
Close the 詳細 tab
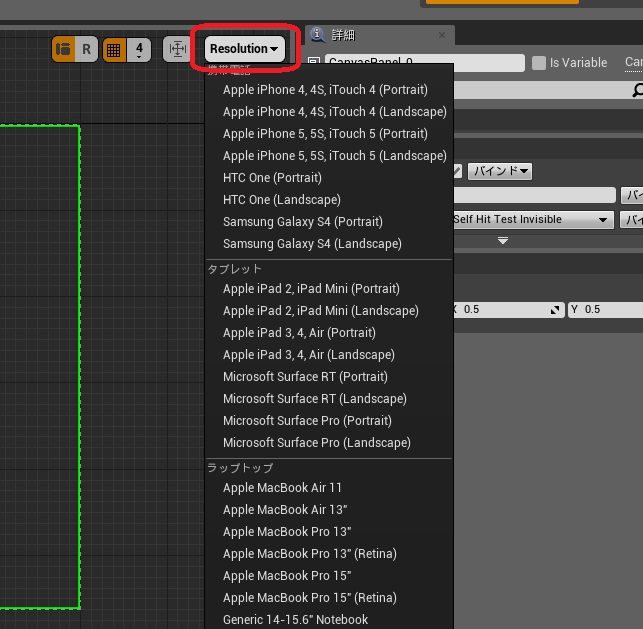442,35
